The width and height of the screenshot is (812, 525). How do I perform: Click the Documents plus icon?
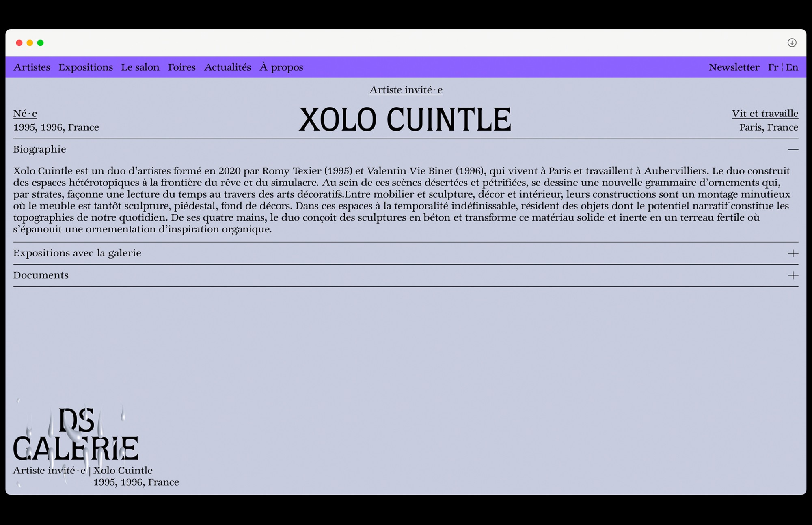pyautogui.click(x=793, y=275)
